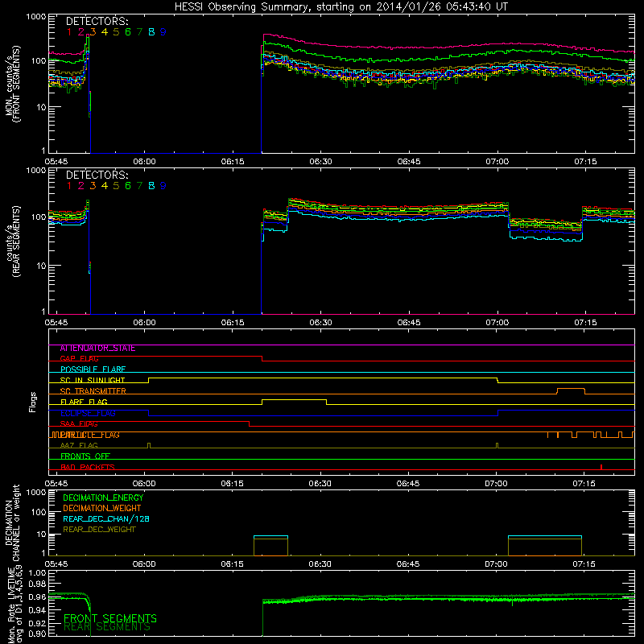The image size is (644, 644).
Task: Select DETECTORS: label in rear segments plot
Action: coord(97,175)
